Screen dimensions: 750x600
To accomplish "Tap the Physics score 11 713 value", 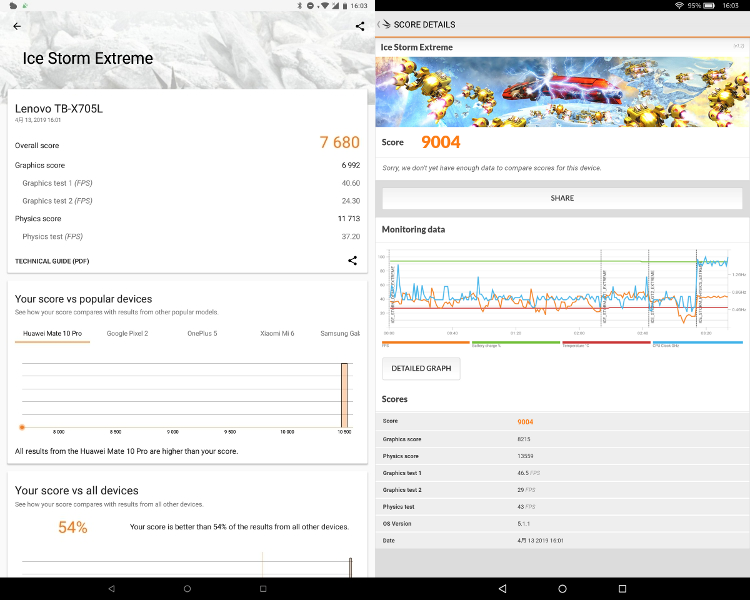I will [349, 219].
